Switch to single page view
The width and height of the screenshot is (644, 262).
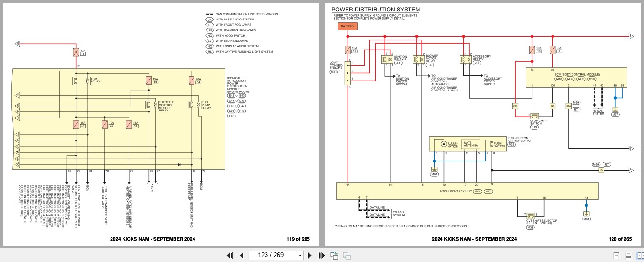[x=616, y=255]
